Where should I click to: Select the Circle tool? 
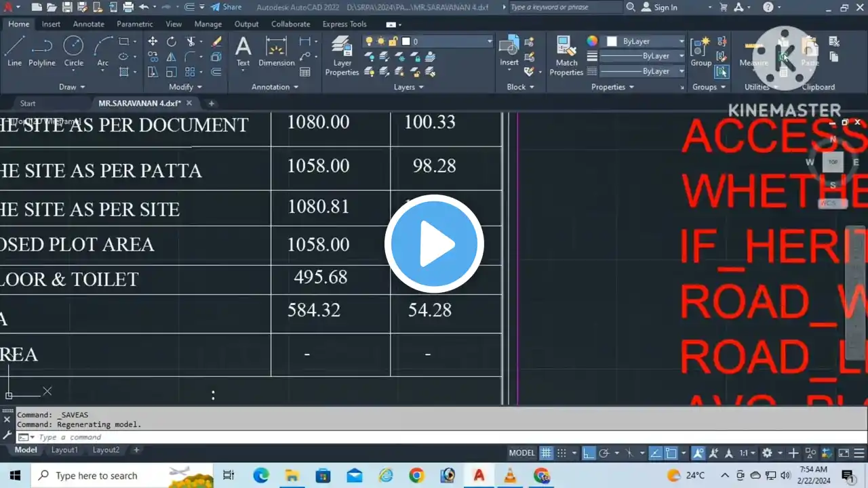[x=73, y=51]
